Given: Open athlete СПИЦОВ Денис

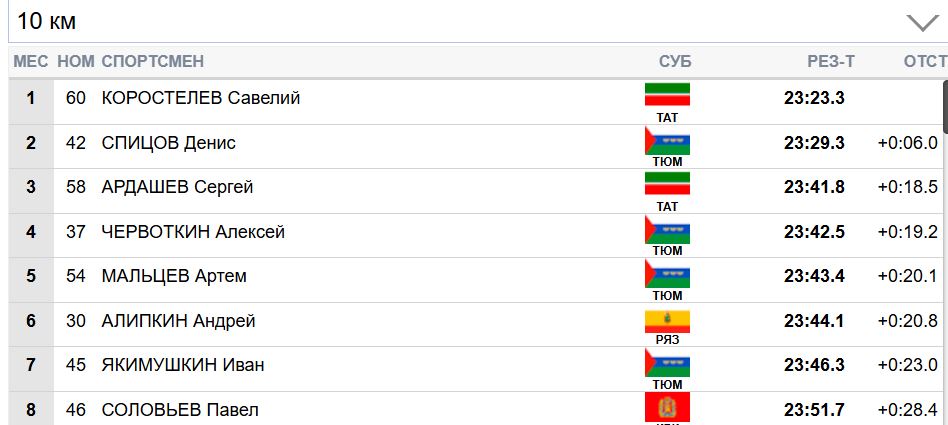Looking at the screenshot, I should [169, 143].
